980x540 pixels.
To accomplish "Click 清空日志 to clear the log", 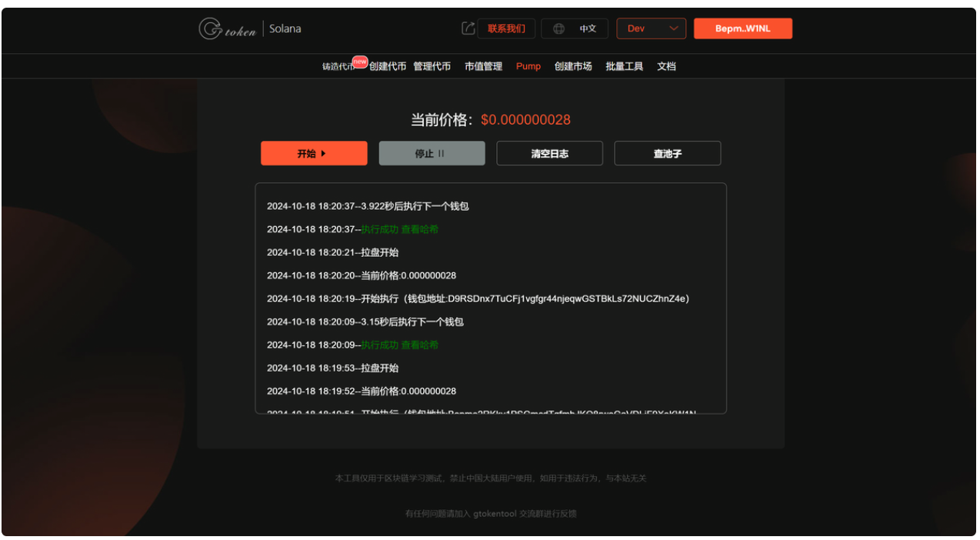I will (x=549, y=153).
